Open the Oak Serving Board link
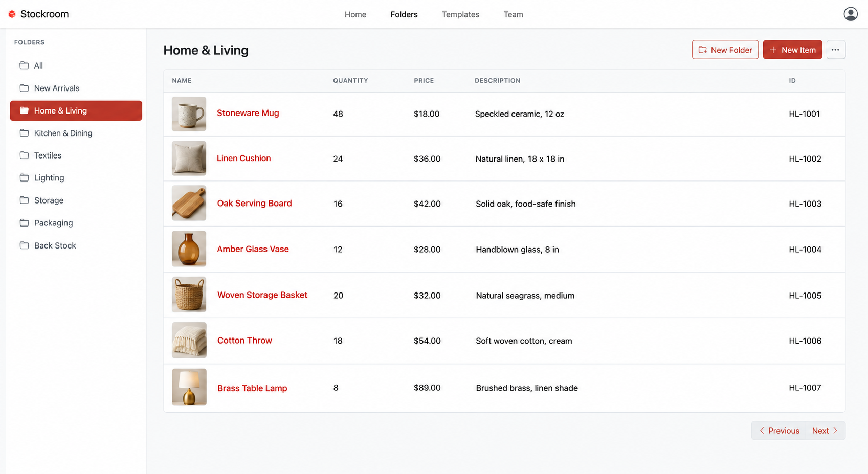Image resolution: width=868 pixels, height=474 pixels. [x=255, y=204]
